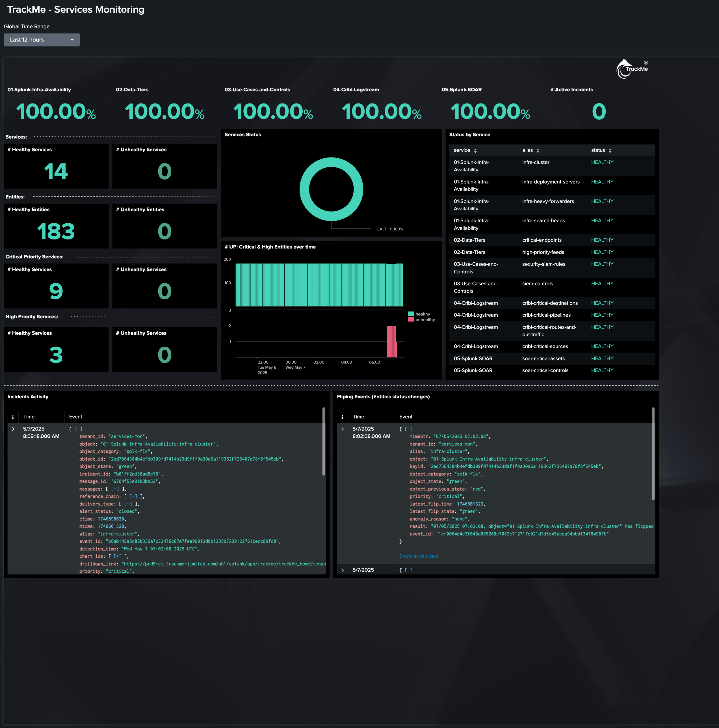This screenshot has width=719, height=728.
Task: Click the 04-Cribl-Logstream 100.00% value
Action: click(382, 112)
